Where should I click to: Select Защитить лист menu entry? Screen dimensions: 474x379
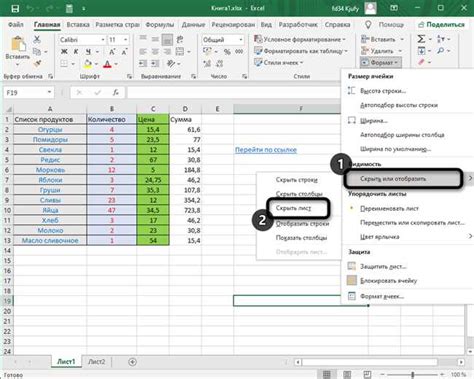pyautogui.click(x=383, y=266)
